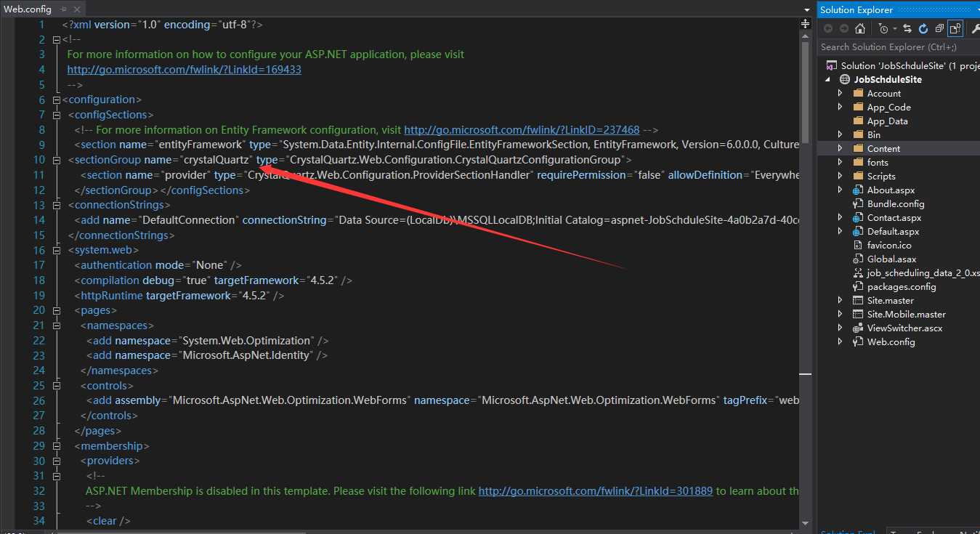This screenshot has height=534, width=980.
Task: Click the packages.config file icon
Action: [x=857, y=286]
